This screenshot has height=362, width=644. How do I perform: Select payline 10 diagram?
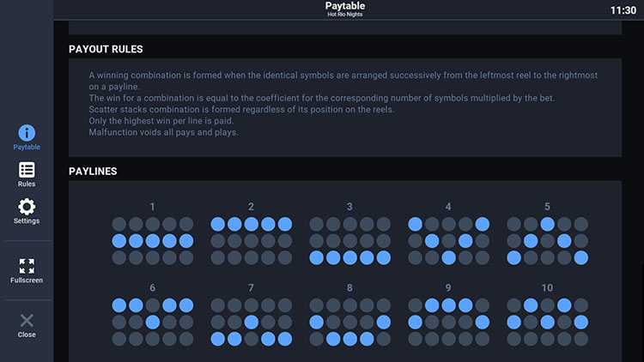point(547,322)
